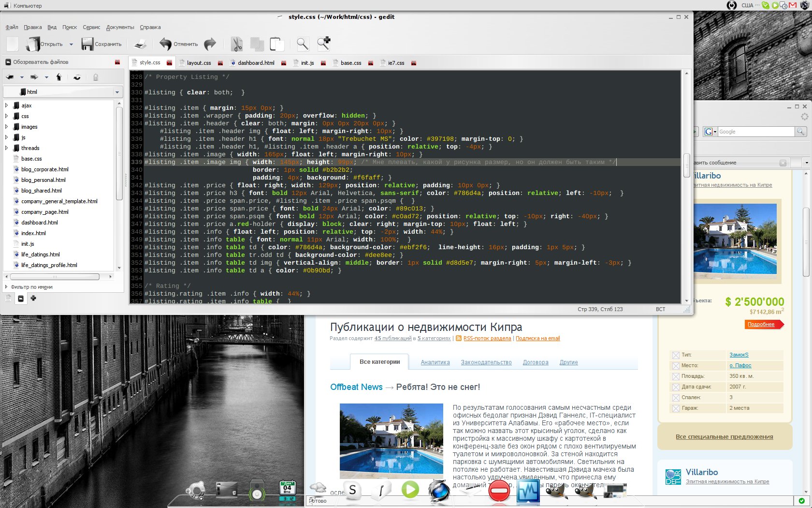
Task: Cut selection using the scissors icon
Action: pos(236,44)
